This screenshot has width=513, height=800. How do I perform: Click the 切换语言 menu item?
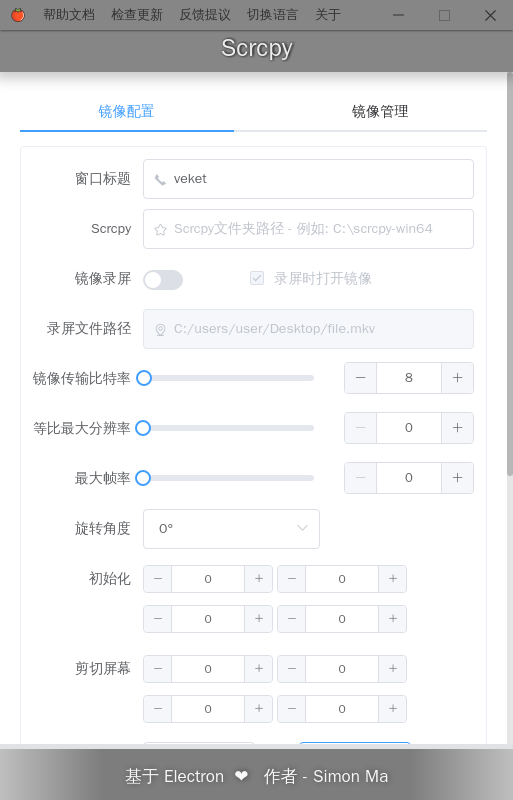pyautogui.click(x=273, y=15)
